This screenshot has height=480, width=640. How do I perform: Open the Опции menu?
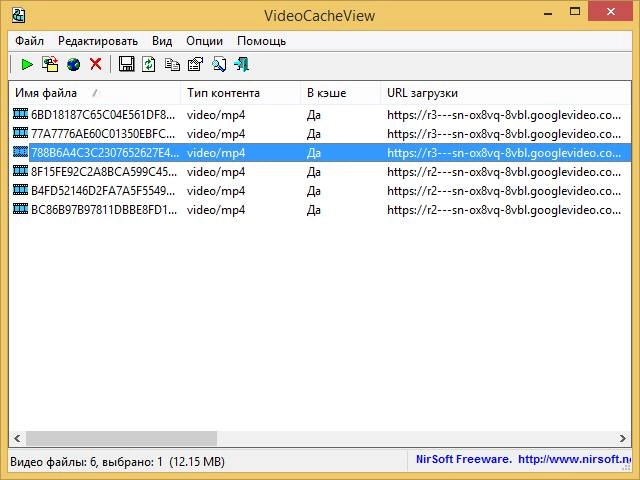(204, 41)
